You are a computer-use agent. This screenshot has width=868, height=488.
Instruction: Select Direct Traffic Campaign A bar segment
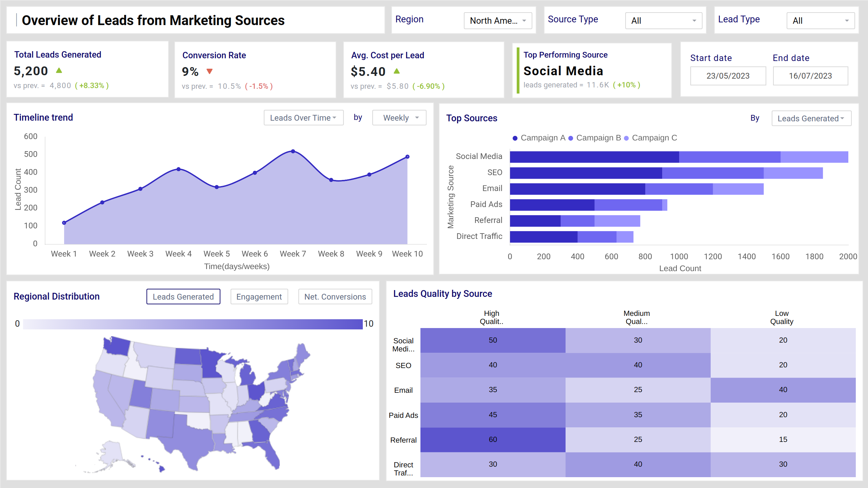click(x=544, y=237)
